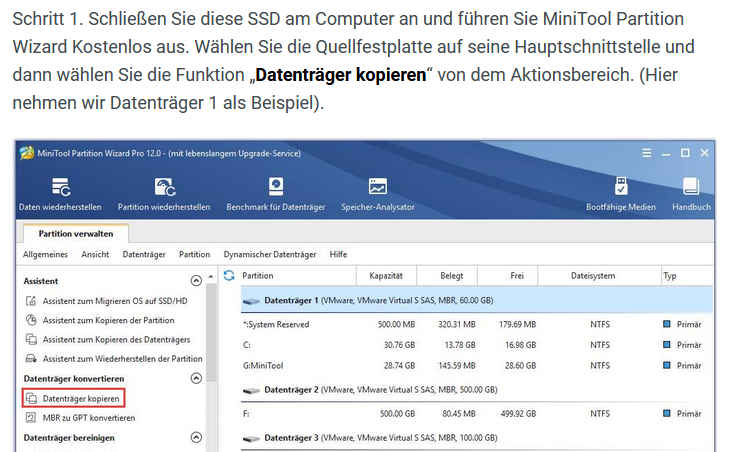Click icon for Assistent zum Wiederherstellen der Partition
Viewport: 755px width, 452px height.
click(31, 359)
